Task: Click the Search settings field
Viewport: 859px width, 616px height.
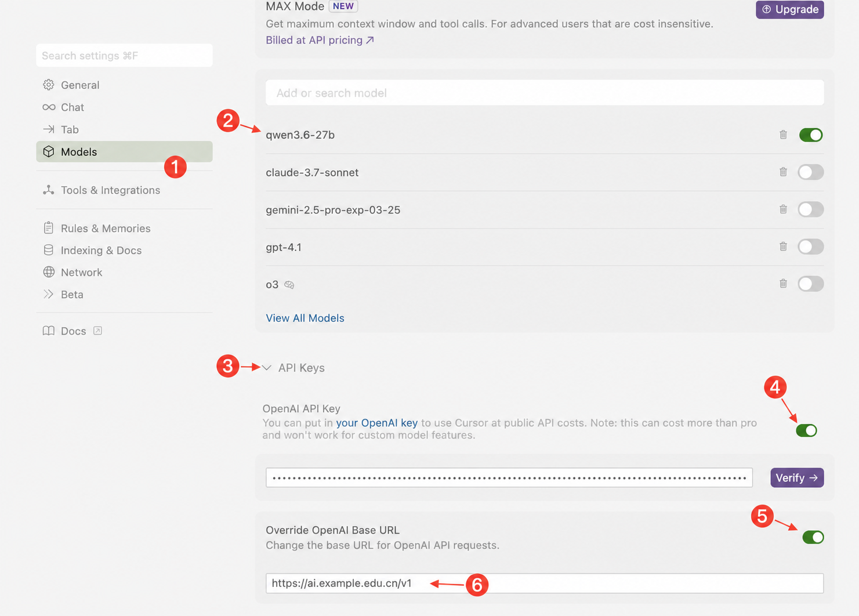Action: pos(124,56)
